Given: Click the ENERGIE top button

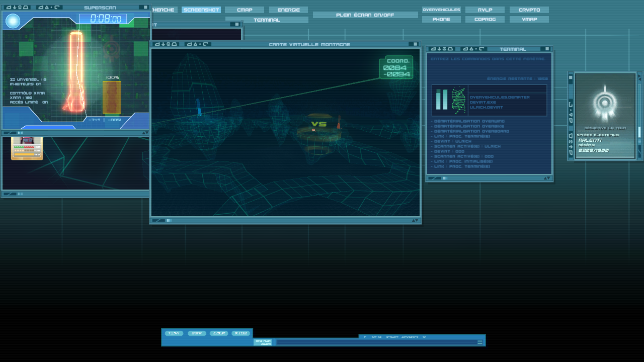Looking at the screenshot, I should click(x=288, y=10).
